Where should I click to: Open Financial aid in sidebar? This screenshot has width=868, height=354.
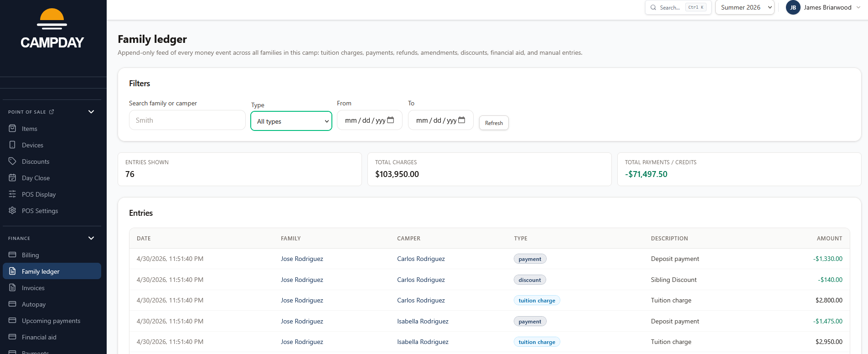pyautogui.click(x=52, y=337)
